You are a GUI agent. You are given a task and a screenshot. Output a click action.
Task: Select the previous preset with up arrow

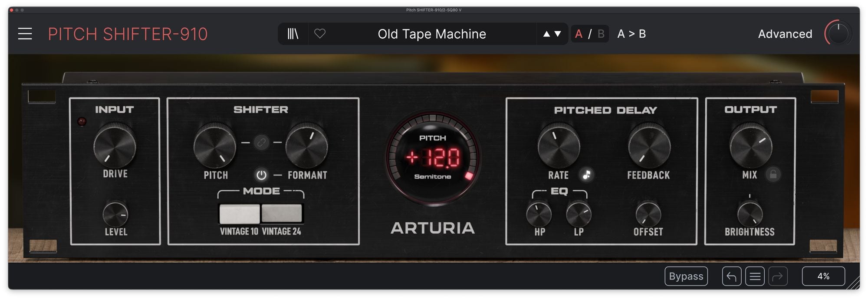[546, 34]
